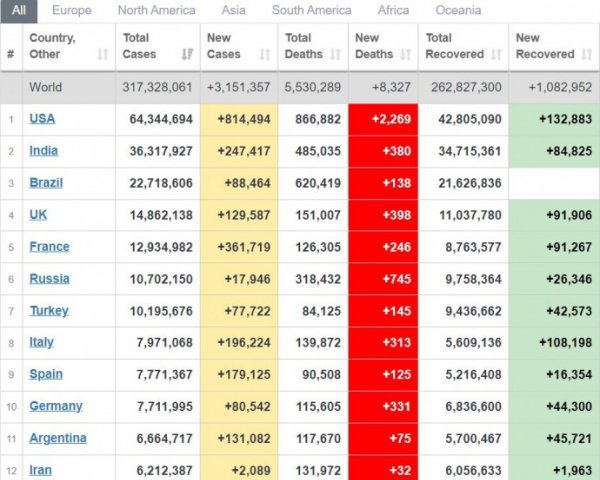Click Total Deaths sort arrows icon

[335, 55]
